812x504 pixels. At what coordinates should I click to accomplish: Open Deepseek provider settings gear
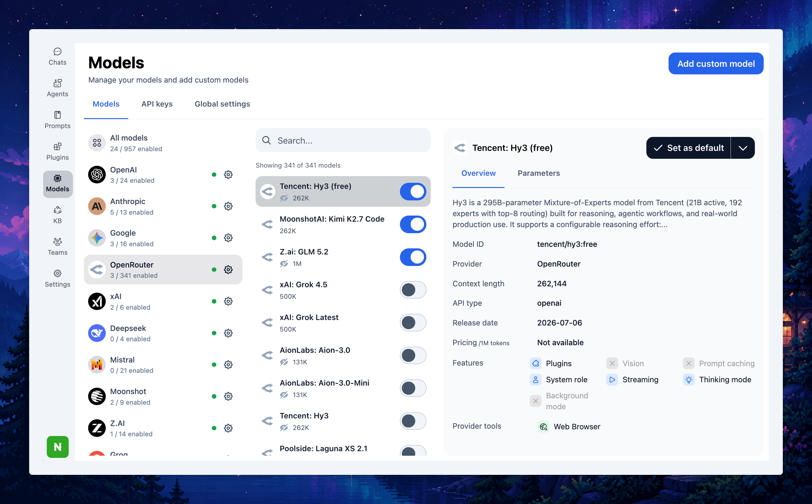[x=228, y=333]
